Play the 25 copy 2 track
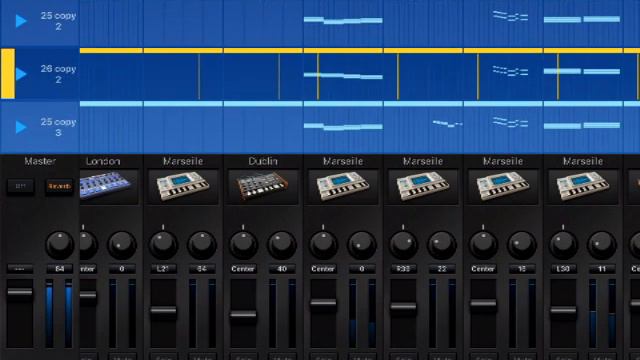This screenshot has height=360, width=640. tap(21, 21)
